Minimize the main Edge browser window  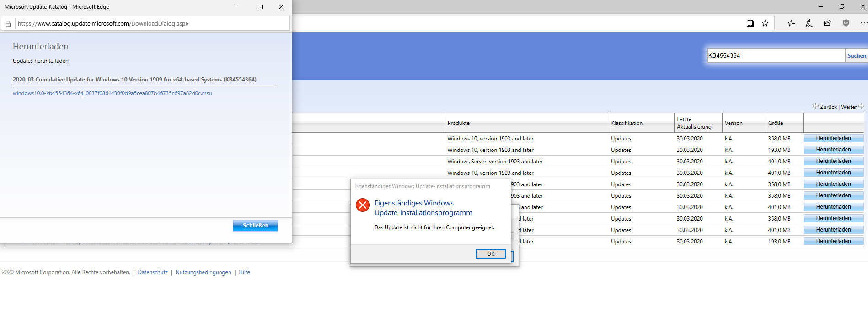(x=821, y=6)
